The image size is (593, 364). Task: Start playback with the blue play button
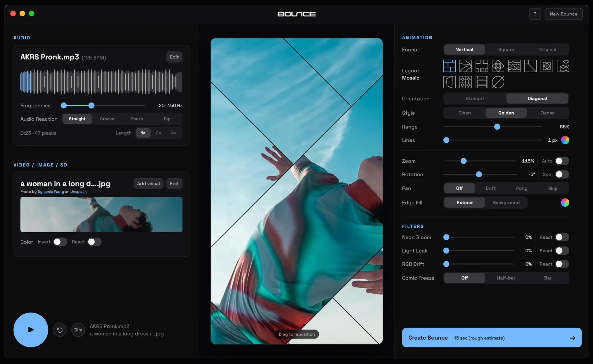[x=31, y=330]
